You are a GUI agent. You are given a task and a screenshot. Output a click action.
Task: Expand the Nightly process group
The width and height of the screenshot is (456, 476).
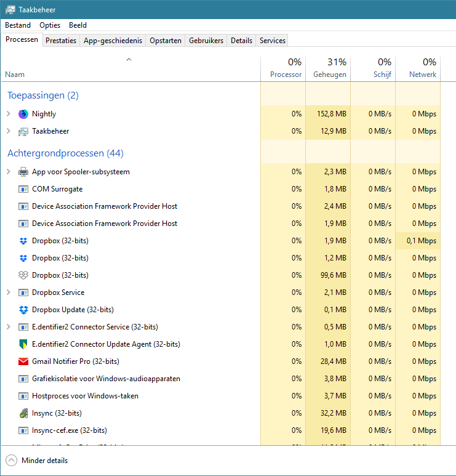click(x=9, y=114)
